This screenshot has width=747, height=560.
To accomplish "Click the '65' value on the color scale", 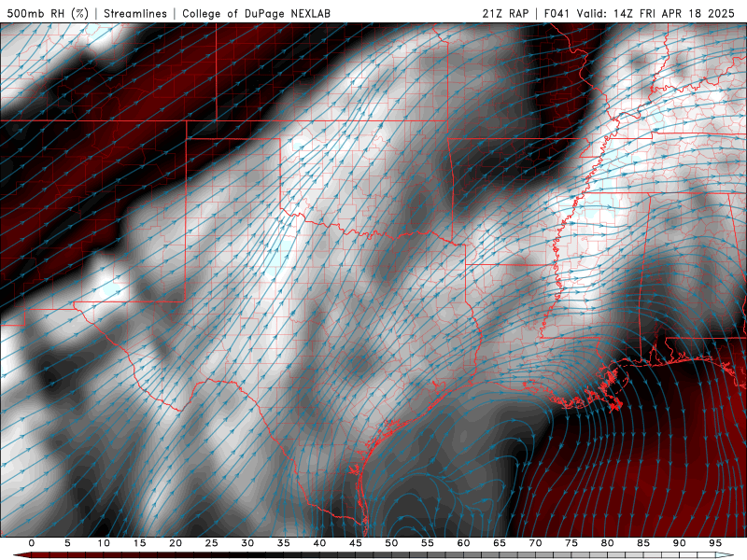I will click(x=500, y=543).
